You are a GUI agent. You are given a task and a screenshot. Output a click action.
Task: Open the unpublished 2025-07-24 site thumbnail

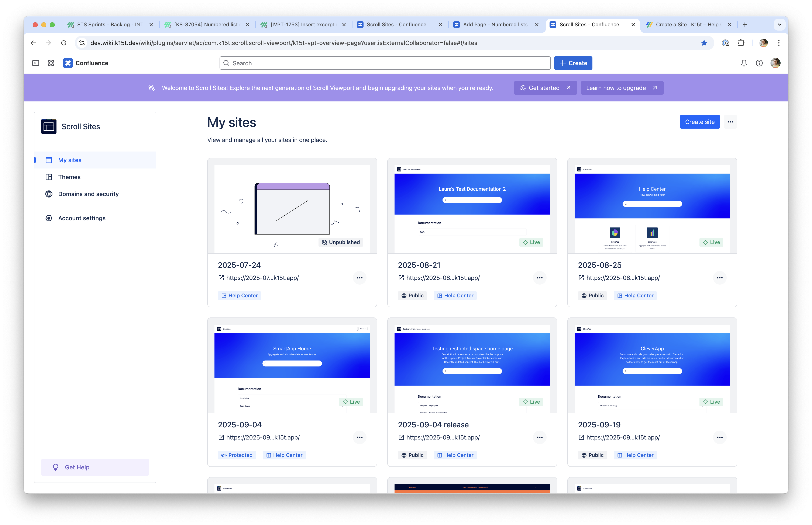[x=292, y=209]
